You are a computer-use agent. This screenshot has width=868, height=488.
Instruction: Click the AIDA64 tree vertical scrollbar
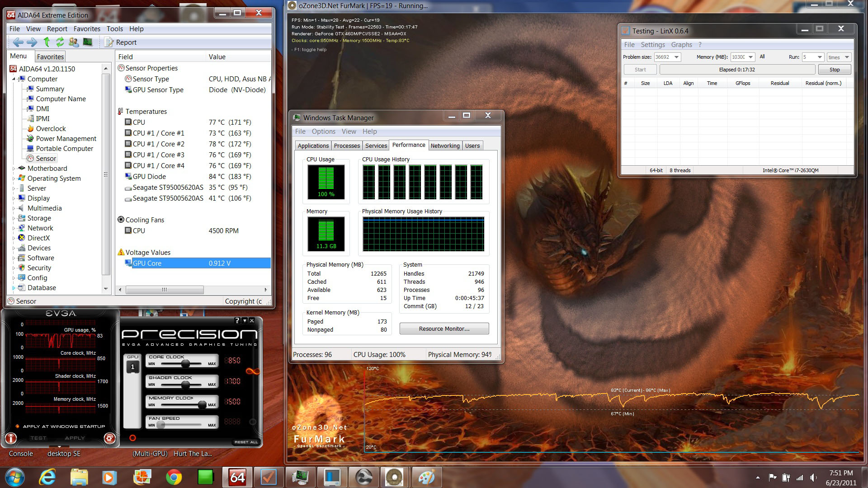pos(106,174)
